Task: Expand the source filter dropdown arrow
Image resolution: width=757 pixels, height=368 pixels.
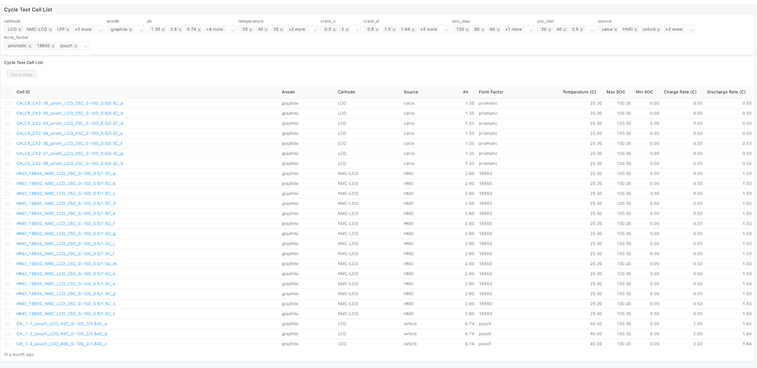Action: pyautogui.click(x=690, y=29)
